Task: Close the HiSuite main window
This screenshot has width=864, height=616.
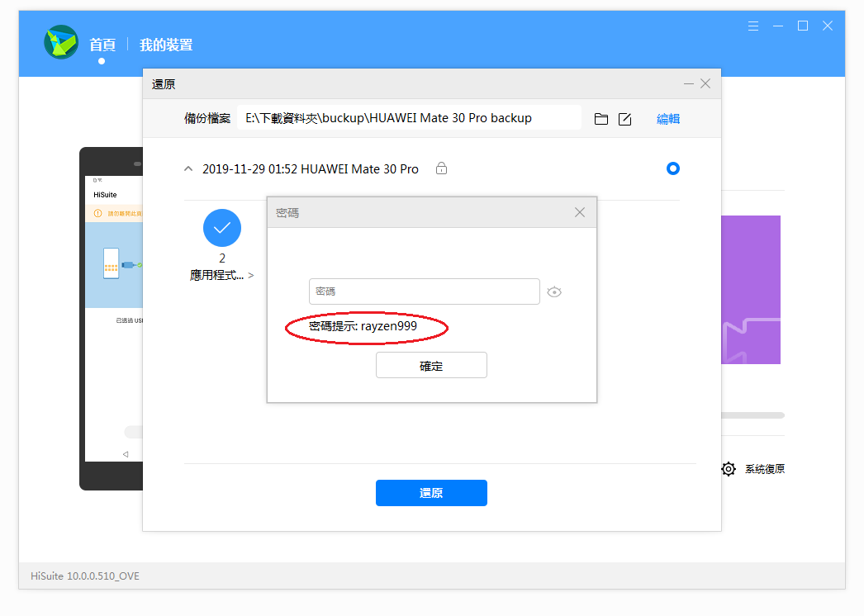Action: point(828,26)
